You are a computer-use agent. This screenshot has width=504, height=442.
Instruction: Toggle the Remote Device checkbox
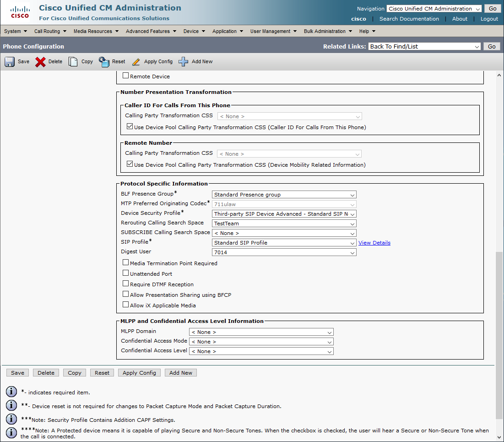pyautogui.click(x=126, y=76)
